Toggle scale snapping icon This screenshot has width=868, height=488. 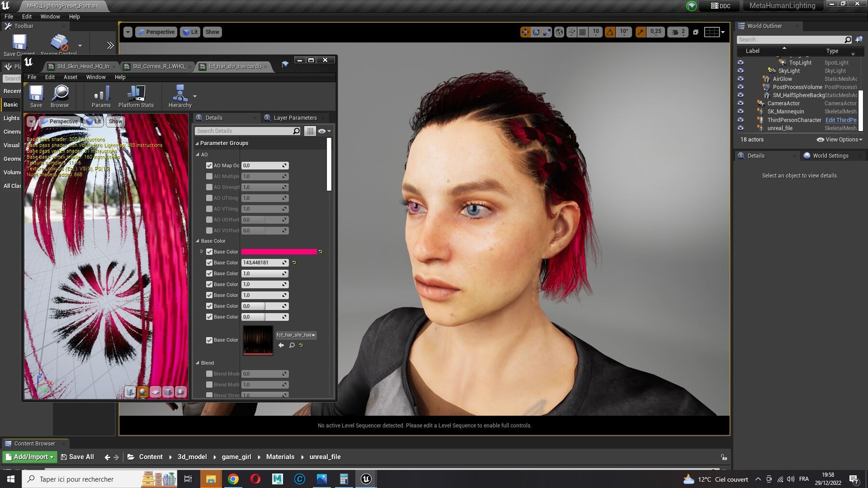tap(640, 32)
